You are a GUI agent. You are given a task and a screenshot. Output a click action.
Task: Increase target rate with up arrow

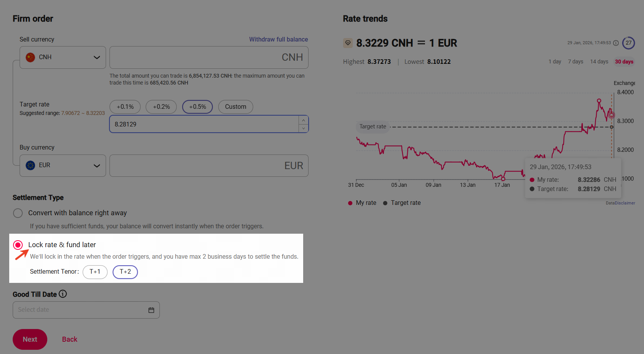[x=304, y=120]
